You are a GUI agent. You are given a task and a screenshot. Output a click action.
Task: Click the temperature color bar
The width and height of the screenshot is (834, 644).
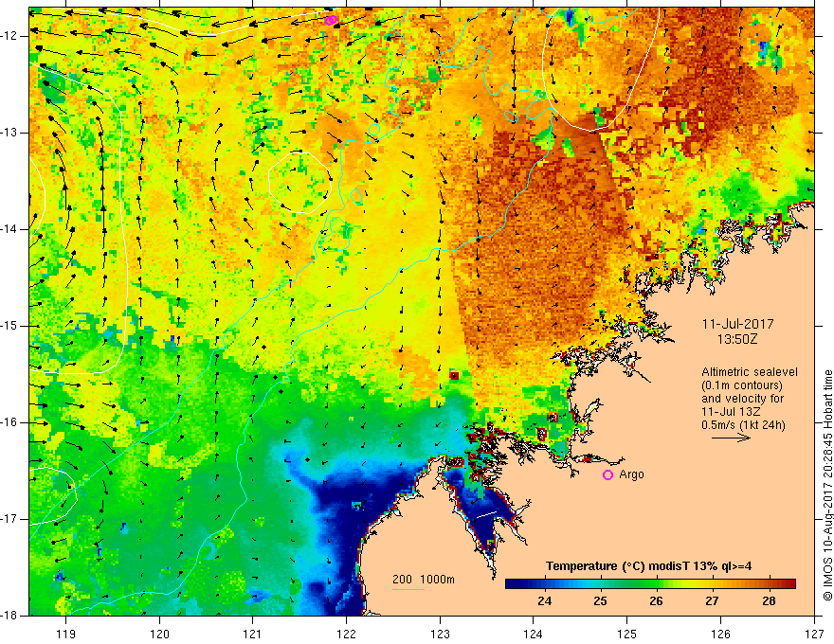[650, 584]
